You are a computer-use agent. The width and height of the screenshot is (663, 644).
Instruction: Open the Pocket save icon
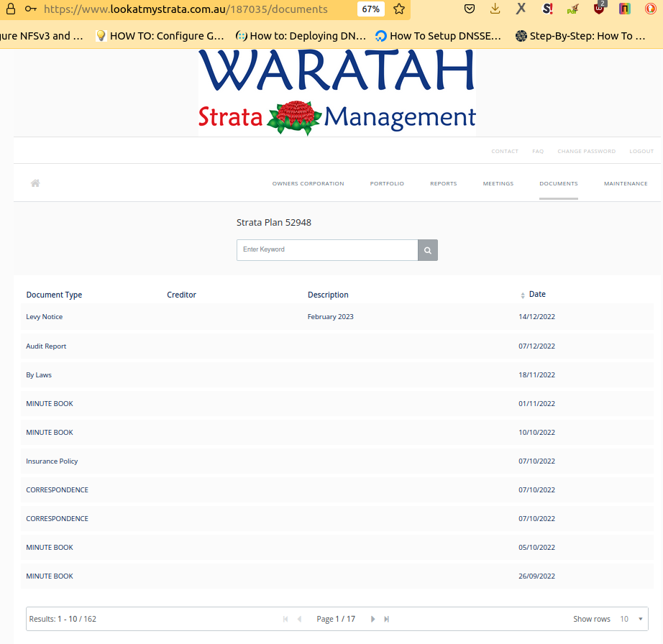point(470,9)
